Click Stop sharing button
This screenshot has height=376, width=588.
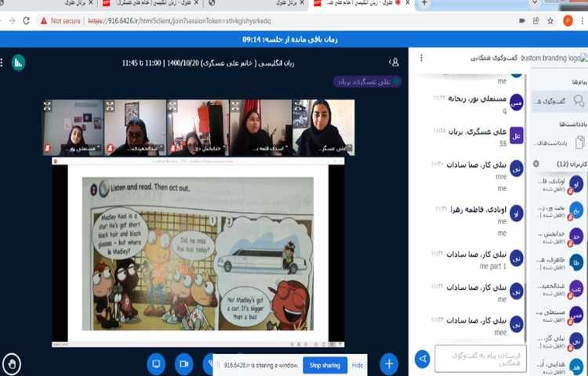pyautogui.click(x=325, y=365)
